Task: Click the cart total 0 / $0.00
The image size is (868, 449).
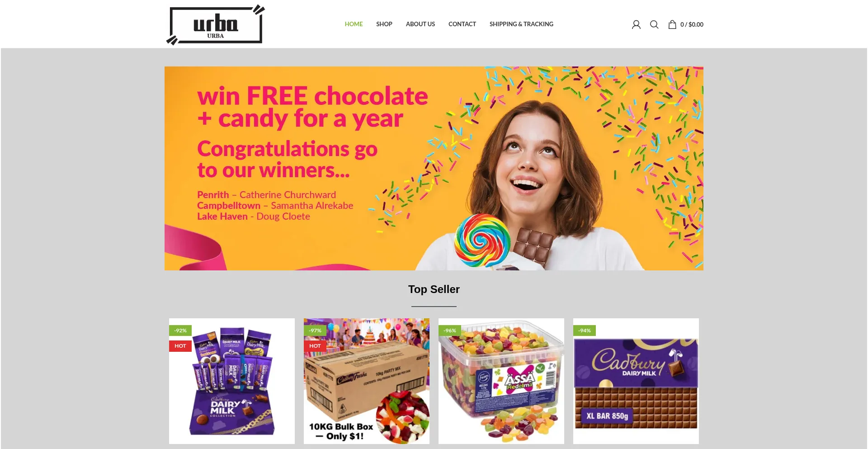Action: pyautogui.click(x=692, y=24)
